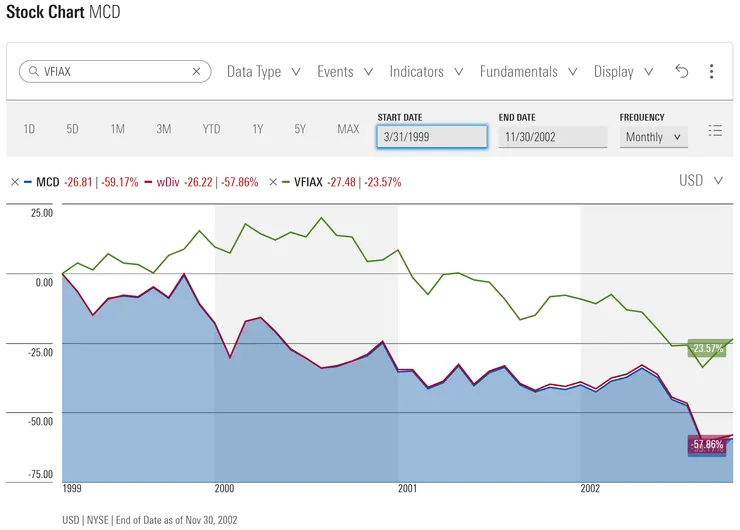Click the Start Date input field
The width and height of the screenshot is (740, 530).
point(432,137)
